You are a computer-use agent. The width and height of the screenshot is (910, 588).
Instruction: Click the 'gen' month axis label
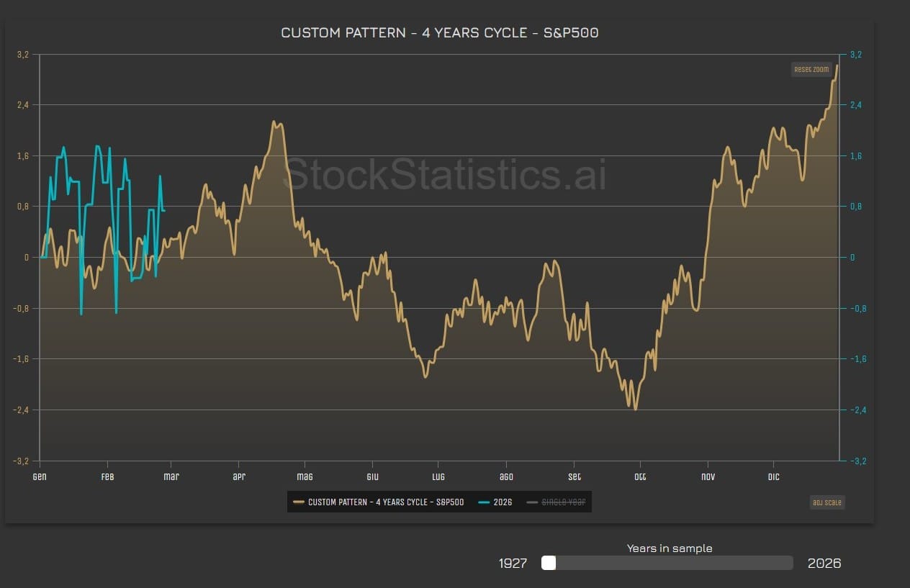[x=40, y=476]
